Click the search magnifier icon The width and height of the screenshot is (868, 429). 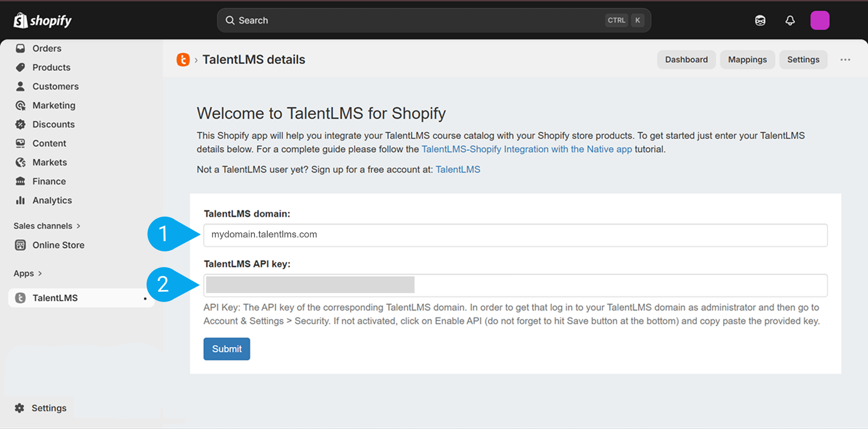tap(230, 20)
